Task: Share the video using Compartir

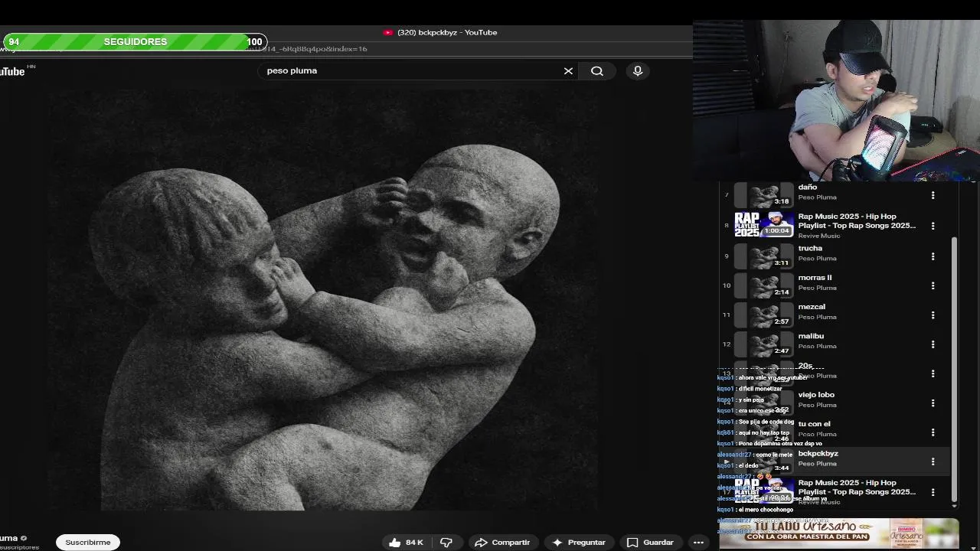Action: click(502, 543)
